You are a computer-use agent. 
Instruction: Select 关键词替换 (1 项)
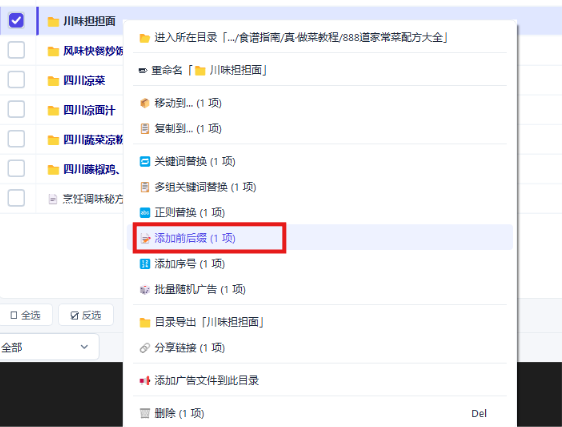(x=320, y=161)
